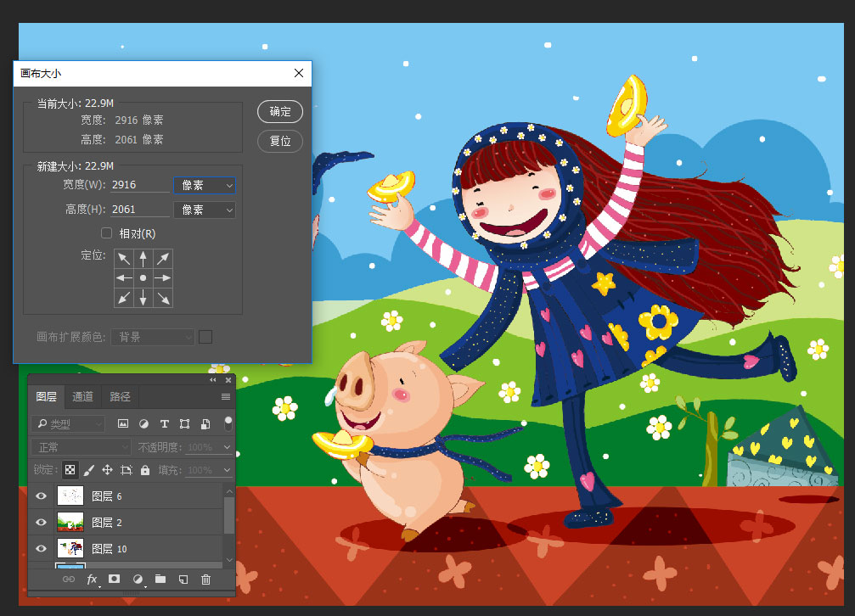Viewport: 855px width, 616px height.
Task: Hide 图层 10 using its eye icon
Action: pyautogui.click(x=42, y=548)
